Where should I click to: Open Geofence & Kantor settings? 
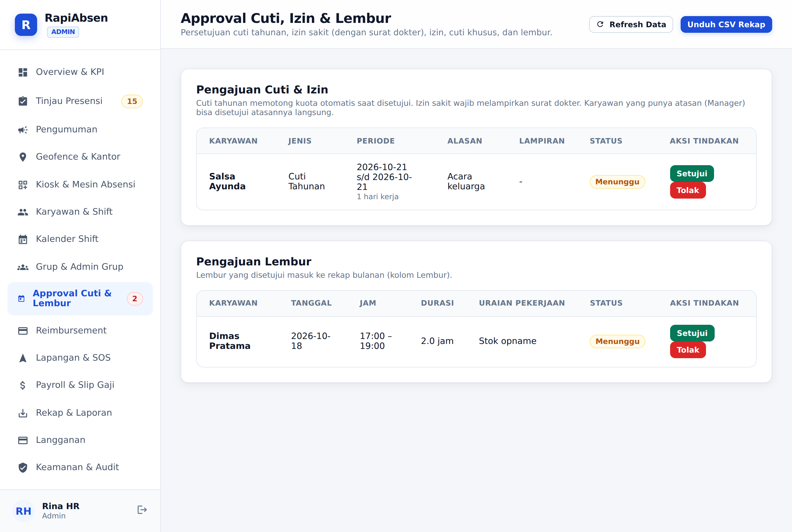coord(80,157)
